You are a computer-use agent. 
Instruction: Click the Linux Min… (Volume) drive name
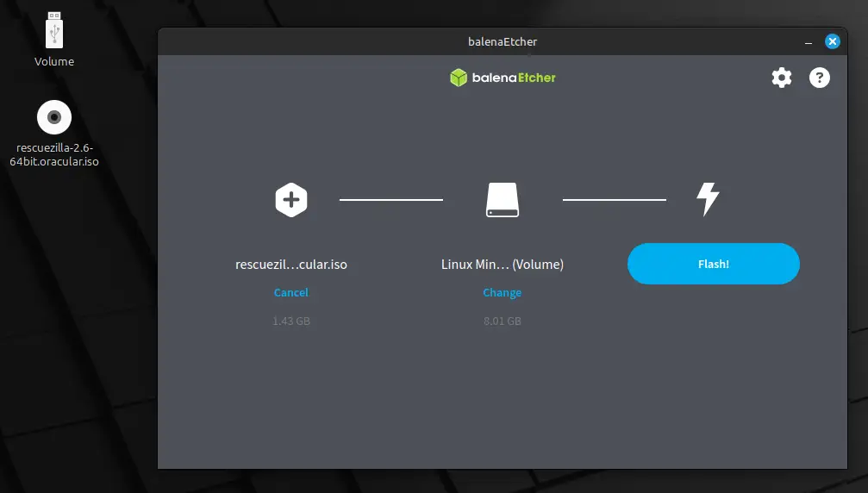point(502,265)
